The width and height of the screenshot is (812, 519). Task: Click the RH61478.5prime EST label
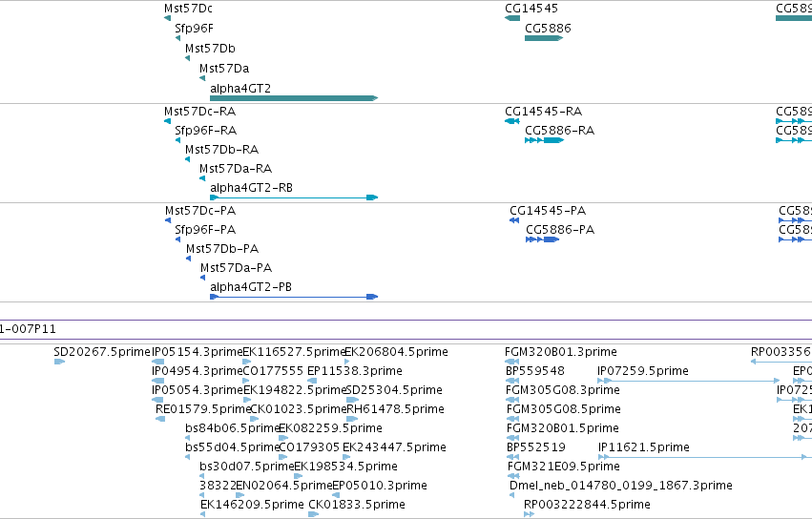point(395,409)
